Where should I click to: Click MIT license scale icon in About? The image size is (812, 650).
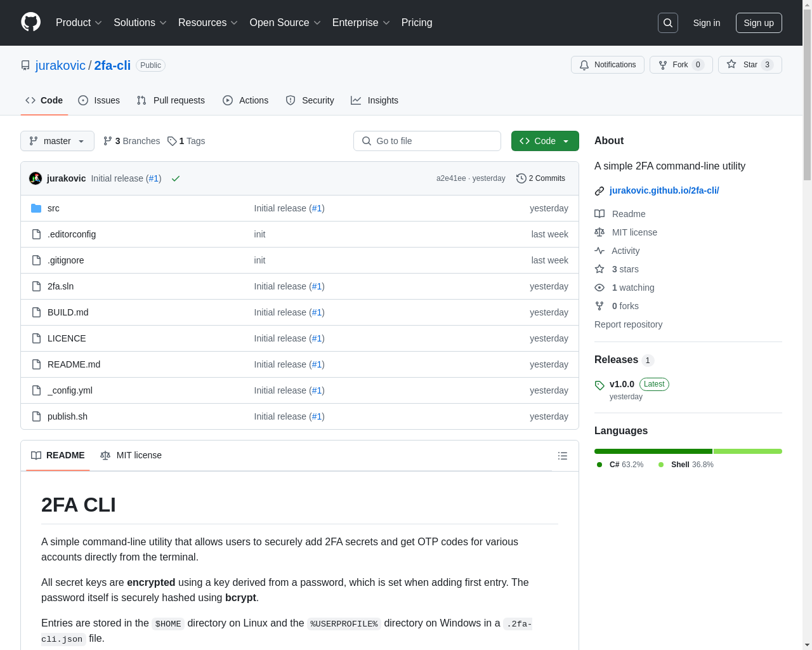click(599, 232)
